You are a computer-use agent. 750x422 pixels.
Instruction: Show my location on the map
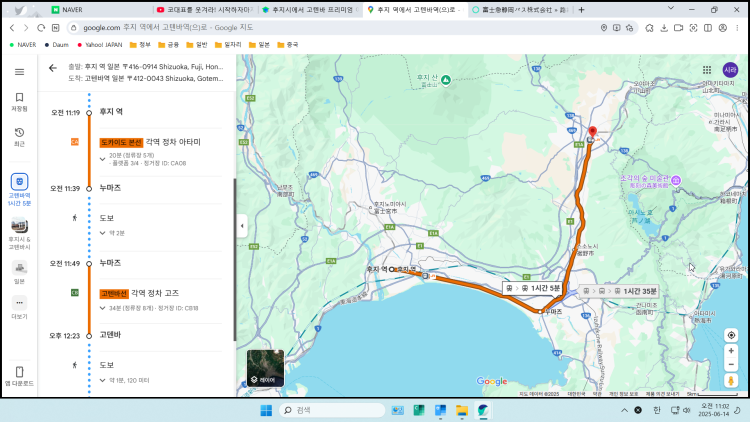731,335
